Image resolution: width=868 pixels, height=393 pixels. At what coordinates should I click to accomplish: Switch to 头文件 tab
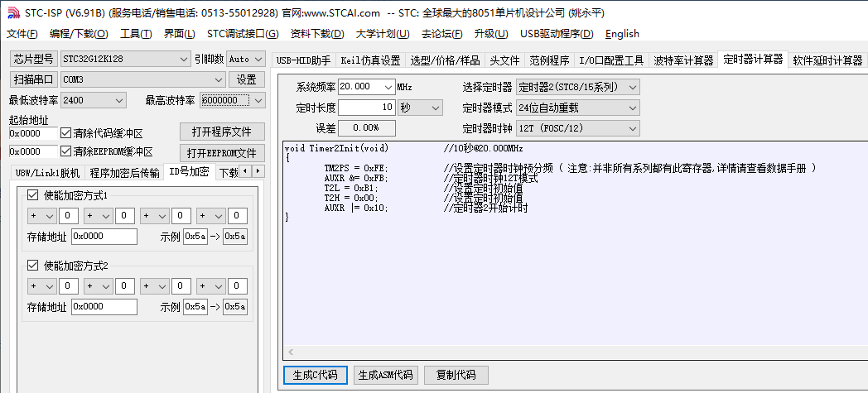504,60
